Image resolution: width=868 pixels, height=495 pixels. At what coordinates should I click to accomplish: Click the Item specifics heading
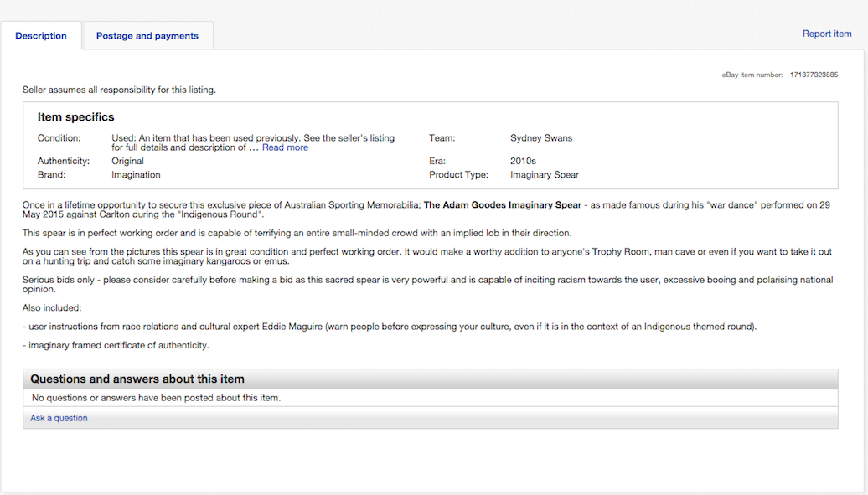pos(75,117)
